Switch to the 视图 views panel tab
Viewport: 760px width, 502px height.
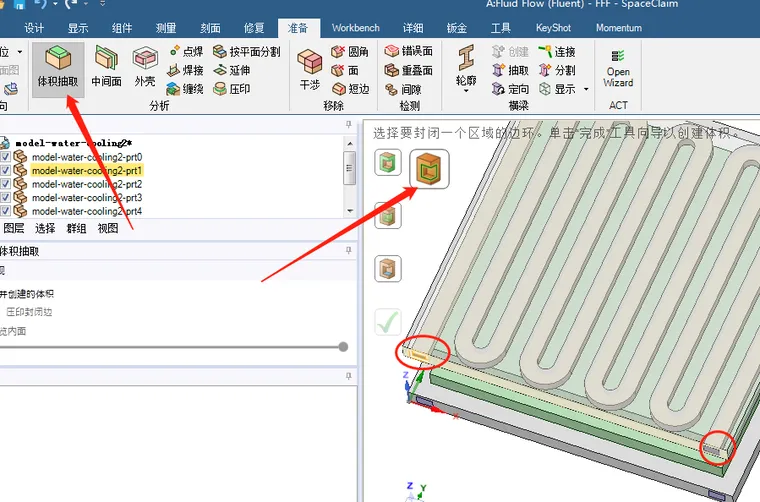click(108, 228)
